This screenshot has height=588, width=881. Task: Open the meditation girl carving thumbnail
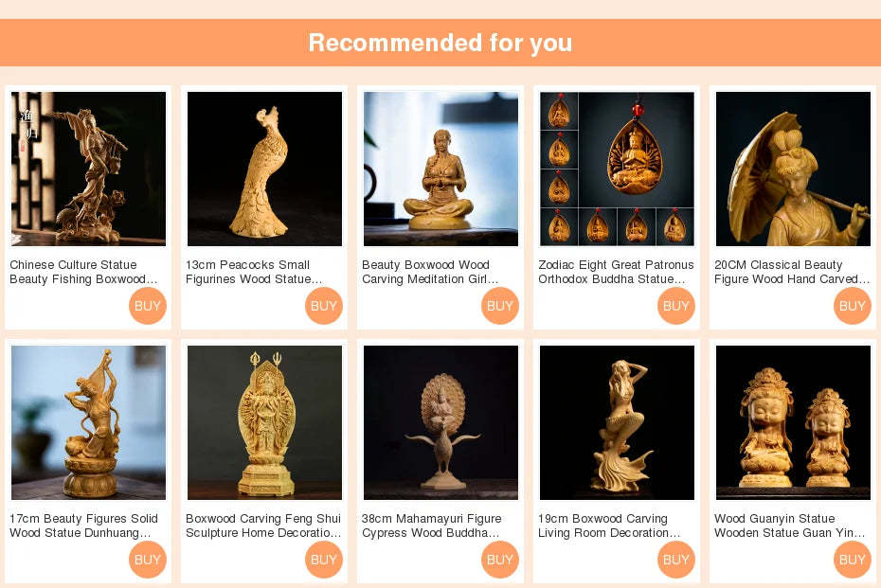440,169
